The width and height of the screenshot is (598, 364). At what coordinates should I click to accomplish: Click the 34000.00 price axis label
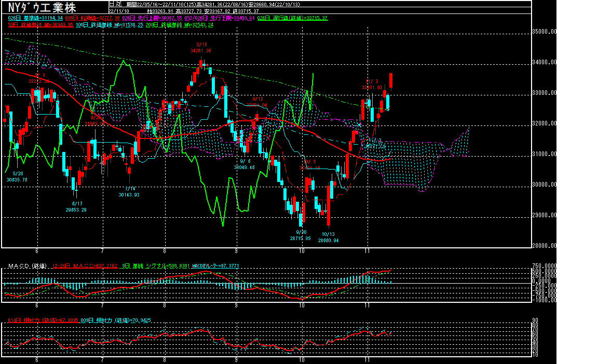(545, 62)
